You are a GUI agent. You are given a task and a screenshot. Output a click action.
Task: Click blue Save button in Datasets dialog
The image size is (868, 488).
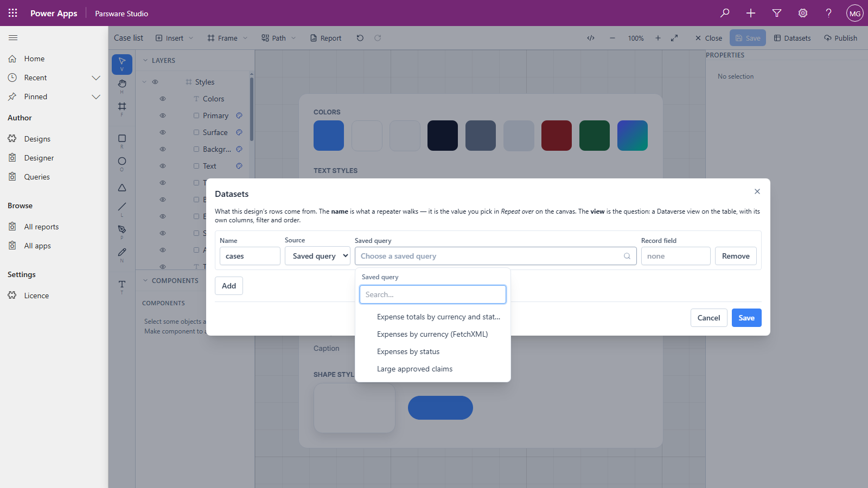[746, 318]
